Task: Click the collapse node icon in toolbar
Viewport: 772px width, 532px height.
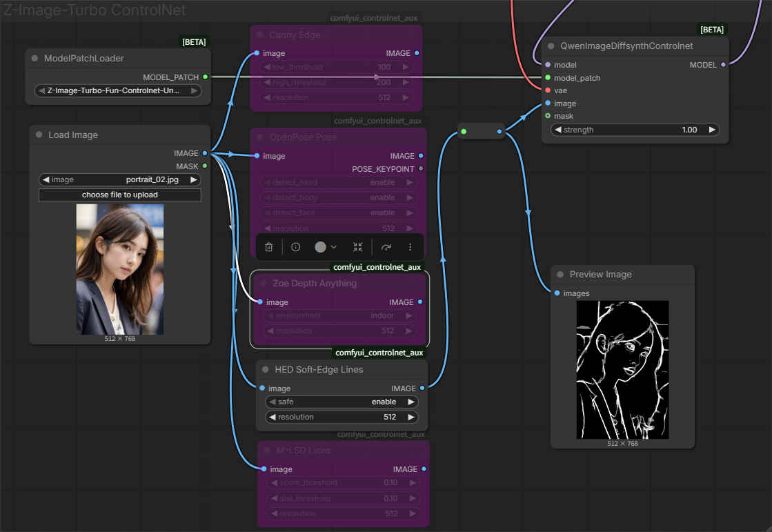Action: tap(357, 247)
